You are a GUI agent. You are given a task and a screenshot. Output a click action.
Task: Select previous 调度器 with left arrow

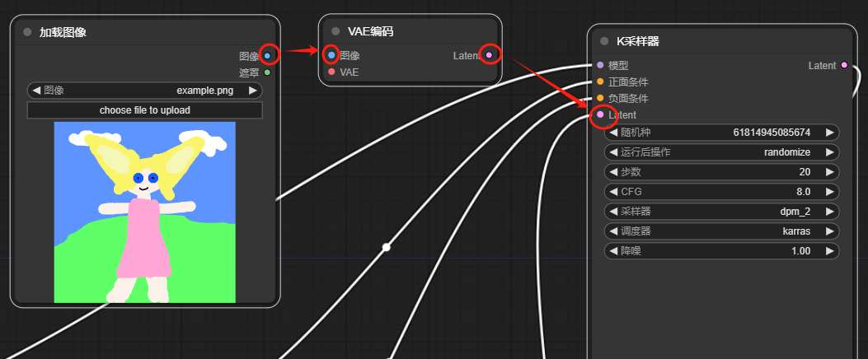click(x=613, y=231)
